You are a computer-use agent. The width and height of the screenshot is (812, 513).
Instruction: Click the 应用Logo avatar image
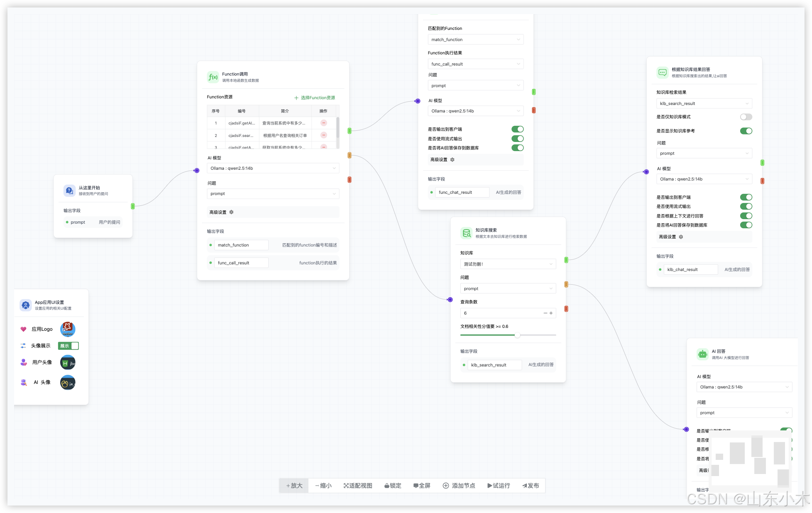(68, 329)
